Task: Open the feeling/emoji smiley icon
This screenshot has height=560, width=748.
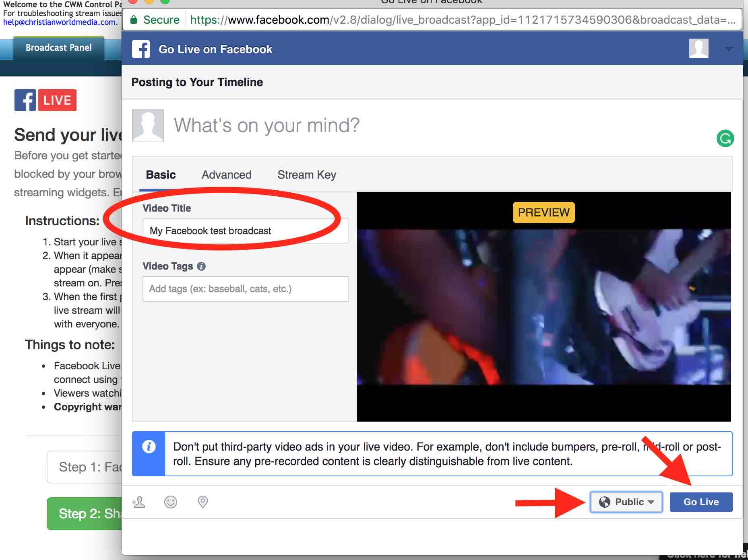Action: click(x=171, y=502)
